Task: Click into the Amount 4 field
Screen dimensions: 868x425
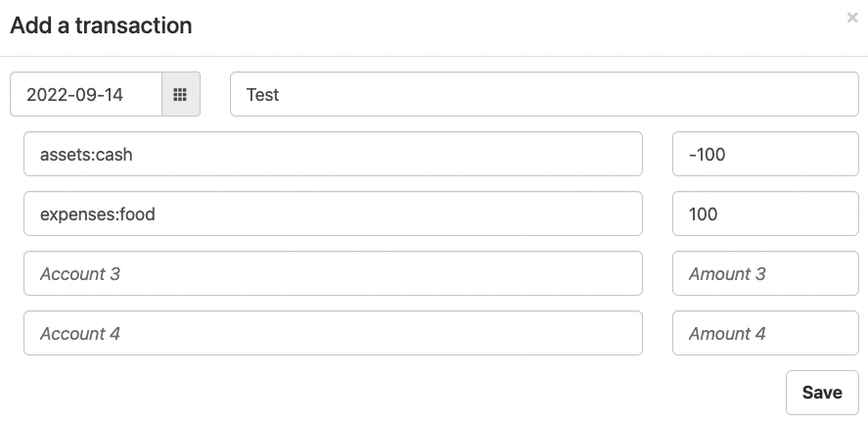Action: click(x=764, y=334)
